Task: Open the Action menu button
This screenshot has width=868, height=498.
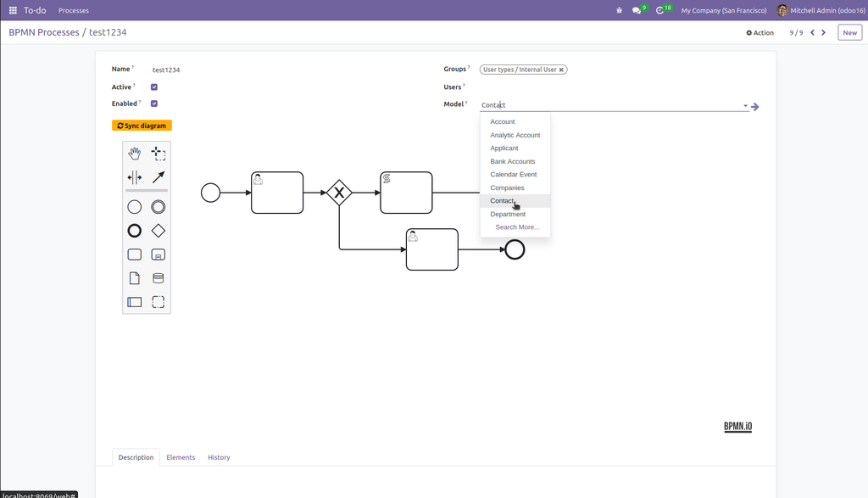Action: click(759, 33)
